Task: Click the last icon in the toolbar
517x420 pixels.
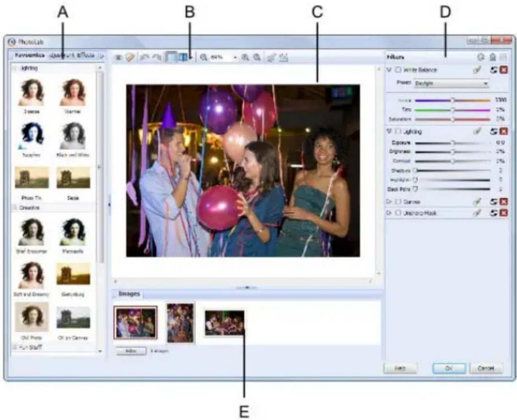Action: click(x=283, y=57)
